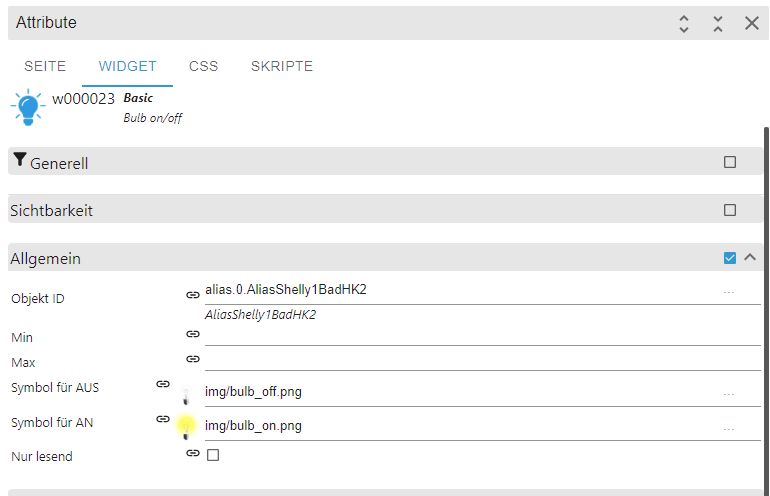Click the filter icon in Generell header
This screenshot has width=770, height=496.
20,160
